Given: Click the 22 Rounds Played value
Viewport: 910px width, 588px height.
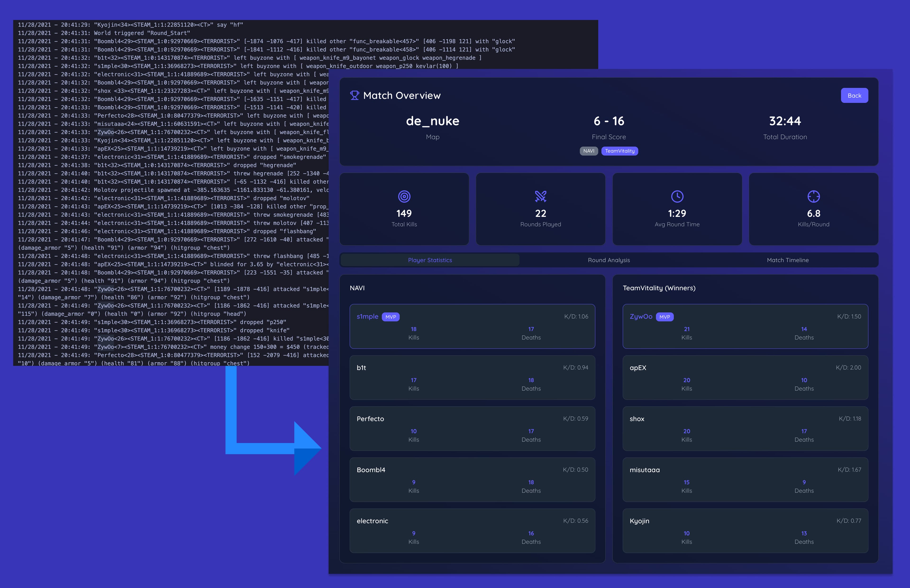Looking at the screenshot, I should click(x=540, y=213).
